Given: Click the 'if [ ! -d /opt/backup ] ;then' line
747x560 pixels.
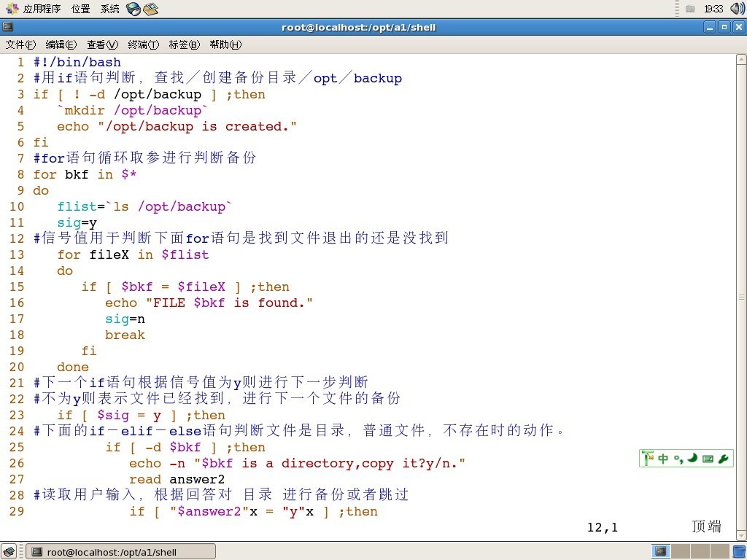Looking at the screenshot, I should click(x=149, y=94).
